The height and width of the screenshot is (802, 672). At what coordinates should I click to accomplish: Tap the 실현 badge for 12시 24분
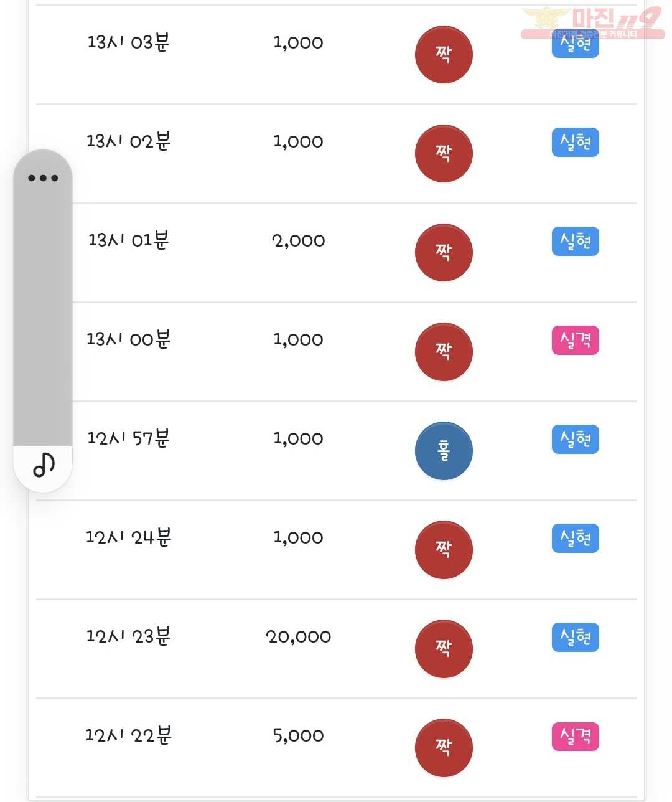click(x=576, y=539)
